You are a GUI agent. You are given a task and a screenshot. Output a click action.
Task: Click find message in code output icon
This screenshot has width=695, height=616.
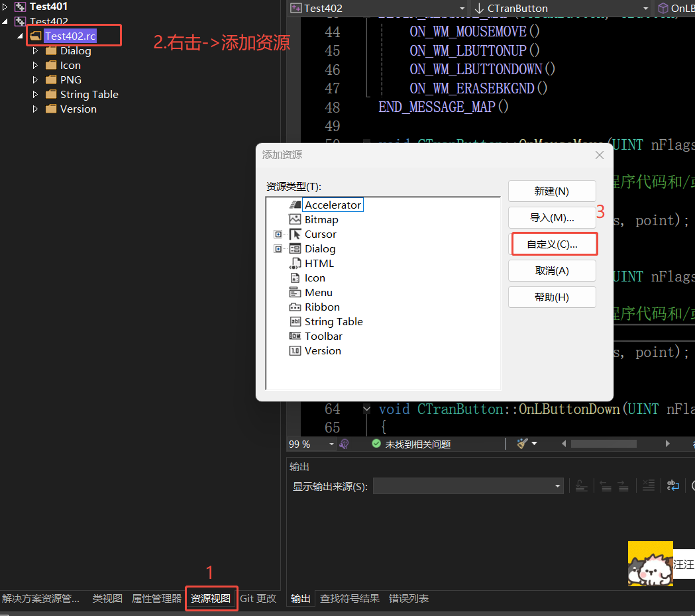tap(581, 486)
